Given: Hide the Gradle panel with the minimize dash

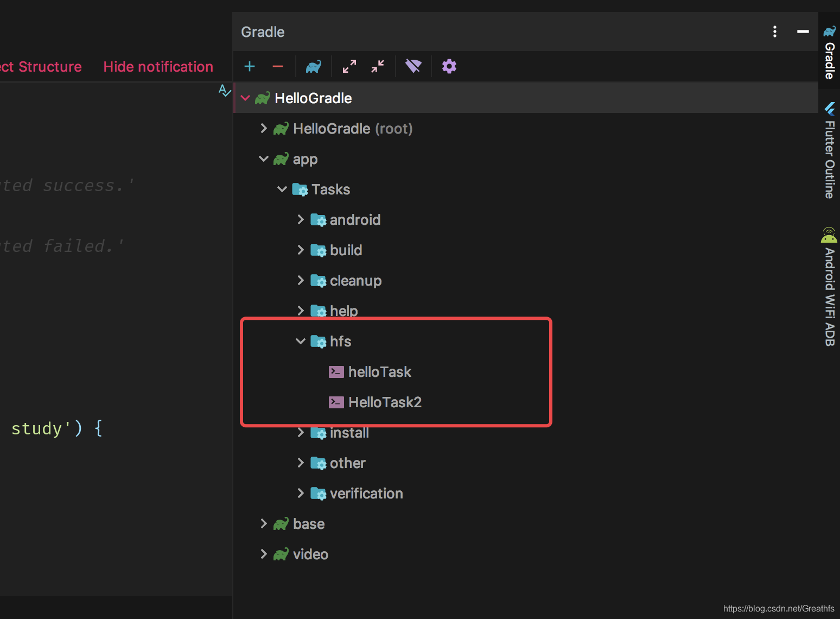Looking at the screenshot, I should coord(803,31).
